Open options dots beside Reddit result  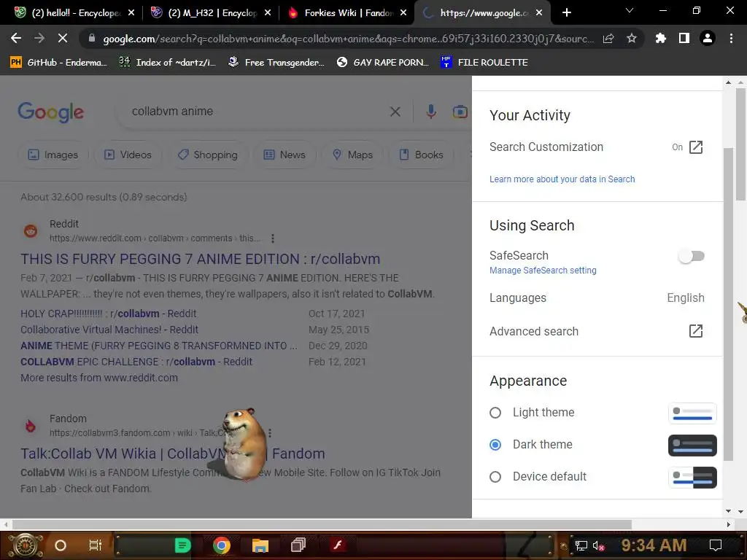point(273,238)
